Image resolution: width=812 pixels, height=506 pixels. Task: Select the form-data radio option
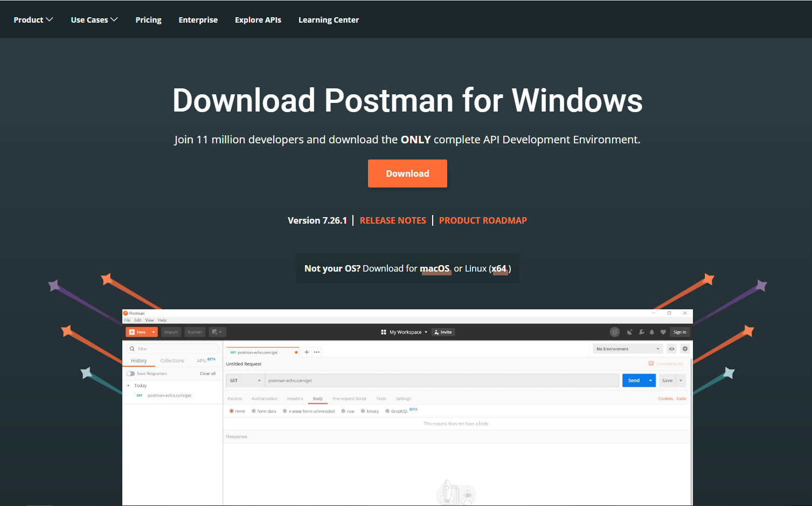pos(254,411)
